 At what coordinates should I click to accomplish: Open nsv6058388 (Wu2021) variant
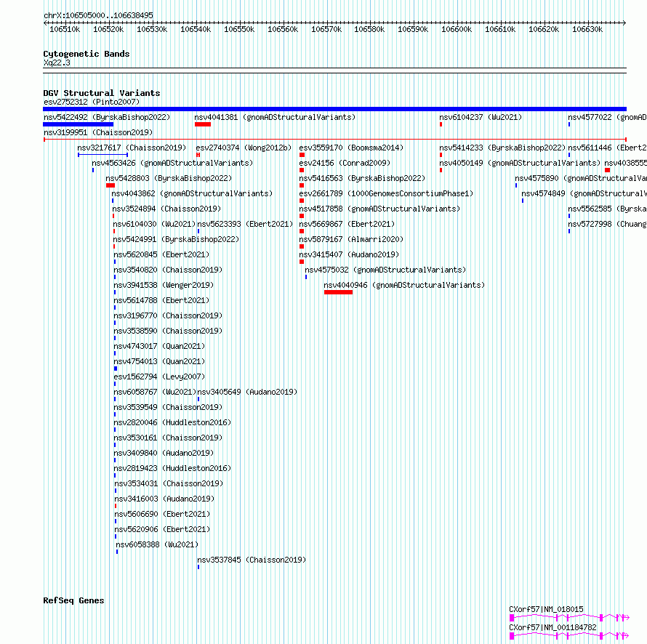click(x=157, y=544)
